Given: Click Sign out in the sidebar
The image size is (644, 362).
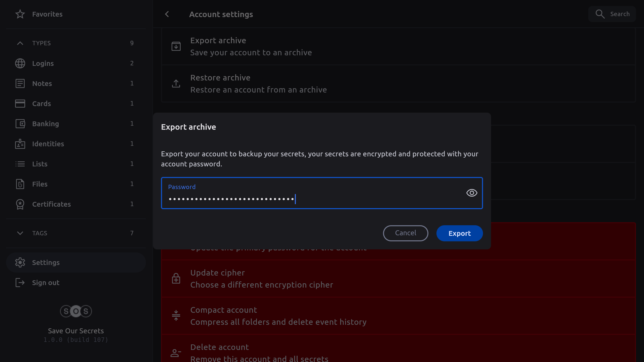Looking at the screenshot, I should click(x=46, y=283).
